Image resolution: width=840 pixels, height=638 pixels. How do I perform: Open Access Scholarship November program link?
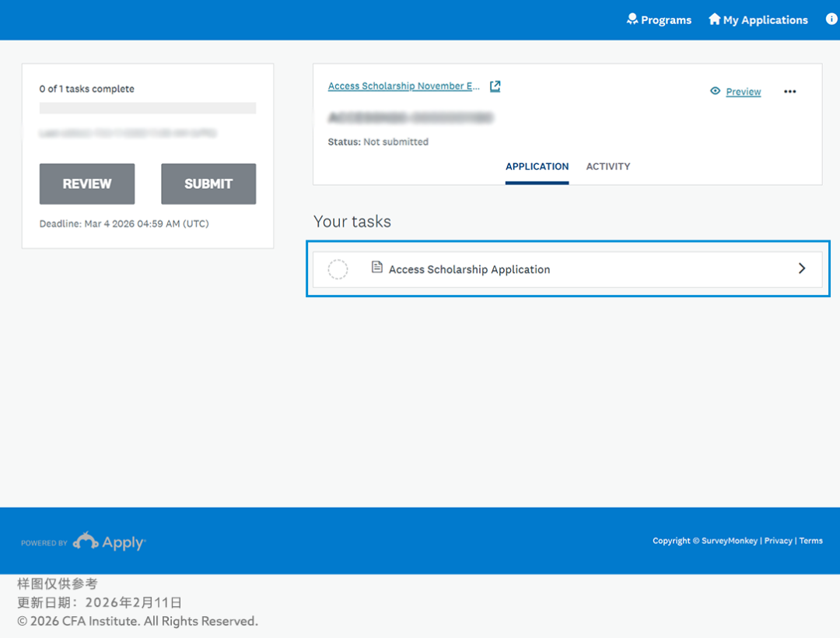click(x=404, y=86)
